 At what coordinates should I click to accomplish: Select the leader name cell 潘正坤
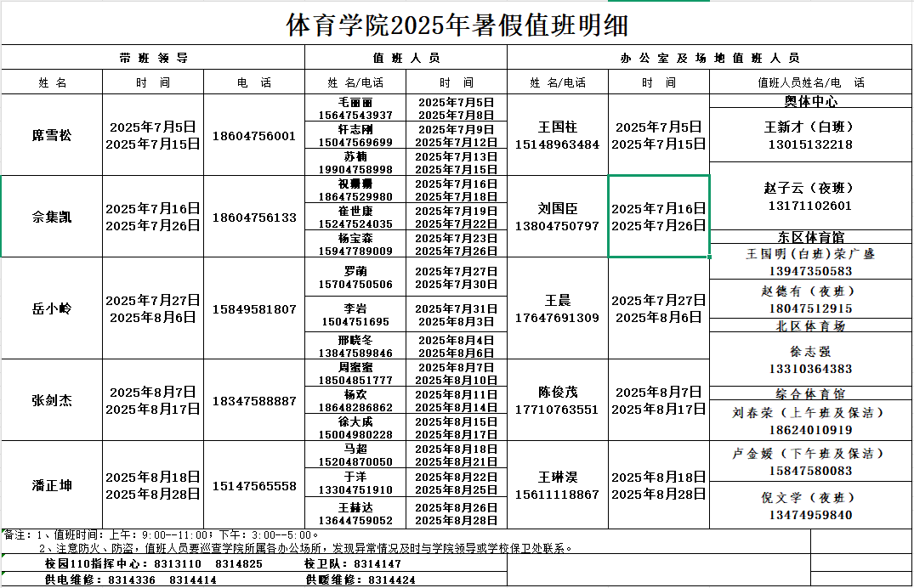click(x=52, y=485)
